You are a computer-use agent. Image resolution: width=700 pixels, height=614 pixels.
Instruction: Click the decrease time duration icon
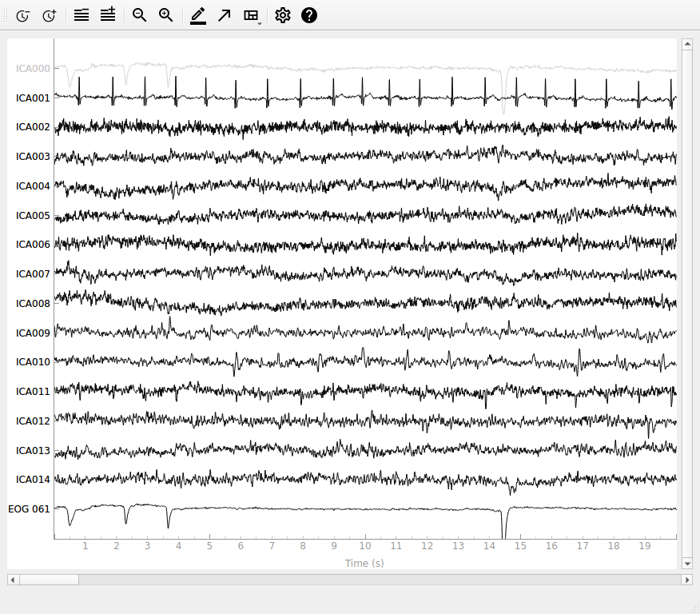tap(22, 16)
